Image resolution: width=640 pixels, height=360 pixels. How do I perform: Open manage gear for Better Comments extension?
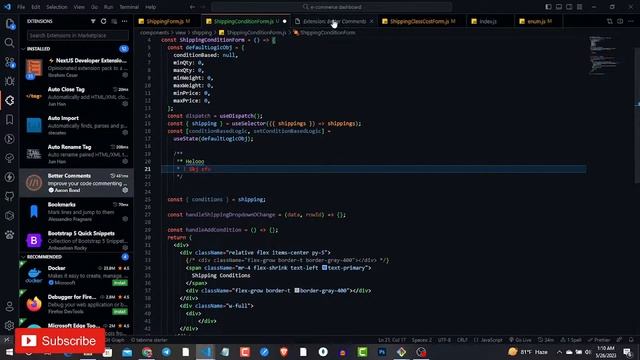125,190
